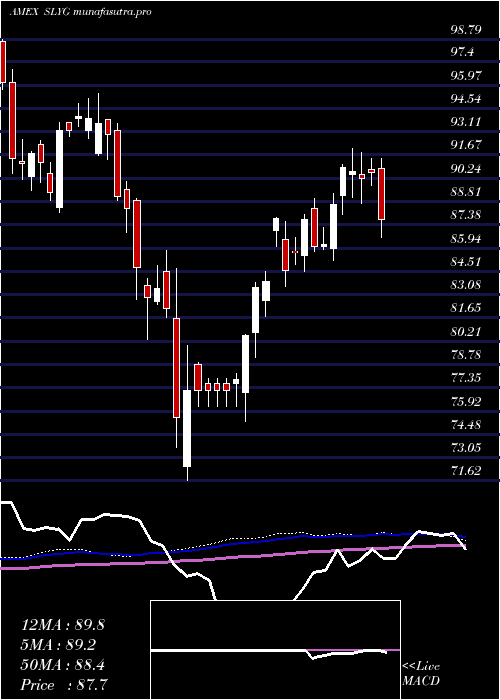Screen dimensions: 500x700
Task: Click the '50MA : 88.4' reading
Action: point(63,665)
